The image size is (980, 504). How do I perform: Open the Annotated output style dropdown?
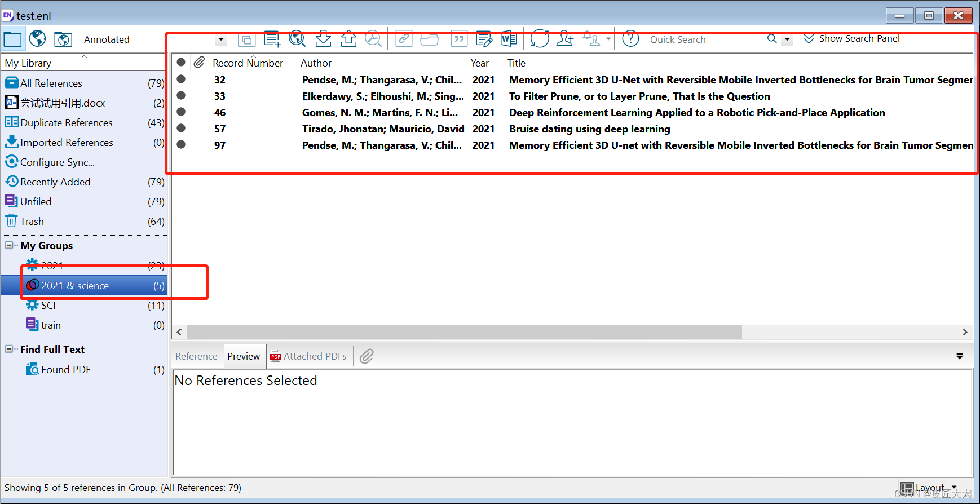[x=221, y=40]
